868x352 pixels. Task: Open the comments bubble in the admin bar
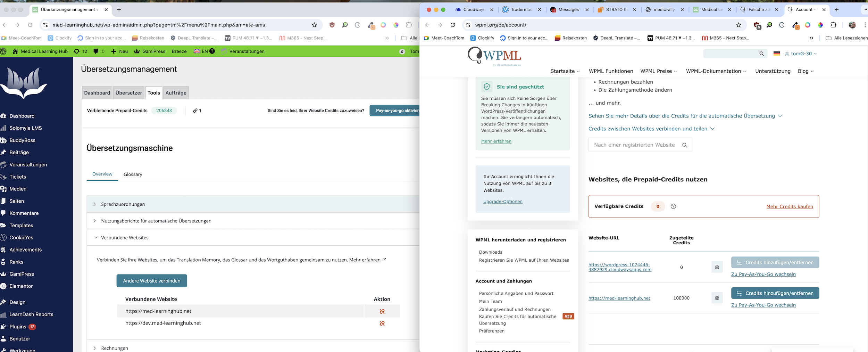[99, 51]
